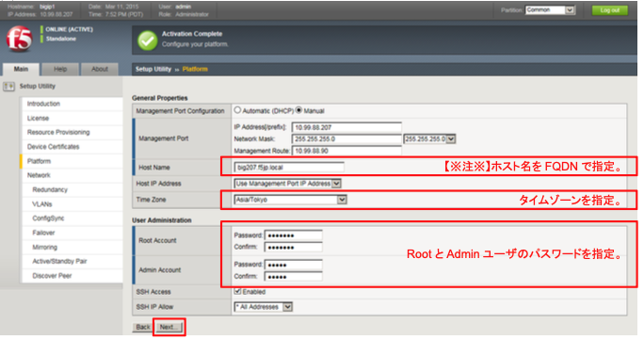Click the ONLINE (ACTIVE) status text
The image size is (644, 340).
click(69, 29)
